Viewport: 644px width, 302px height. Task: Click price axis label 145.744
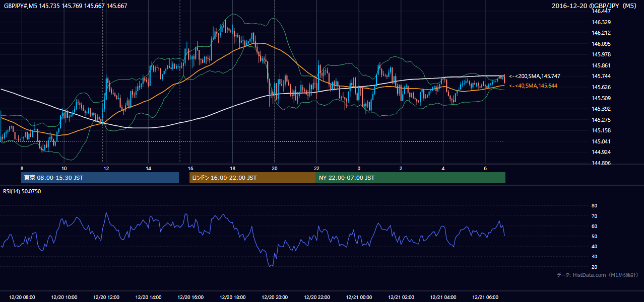[601, 76]
